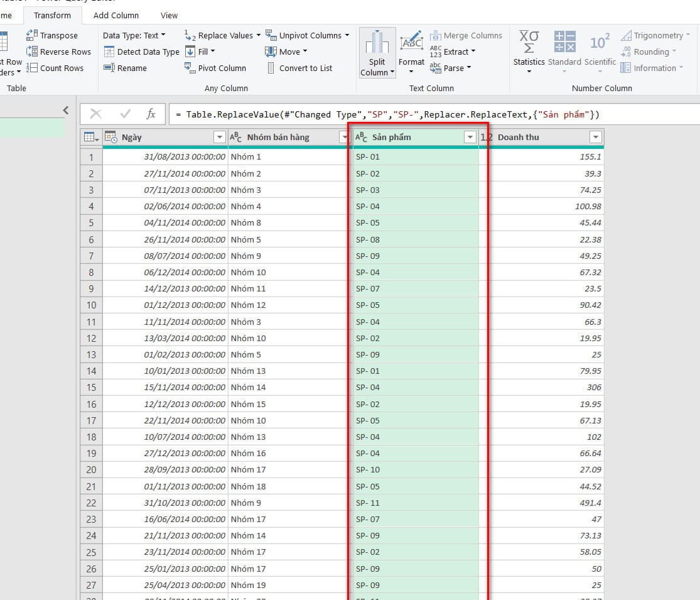Open the Split Column tool
The image size is (700, 600).
tap(377, 53)
